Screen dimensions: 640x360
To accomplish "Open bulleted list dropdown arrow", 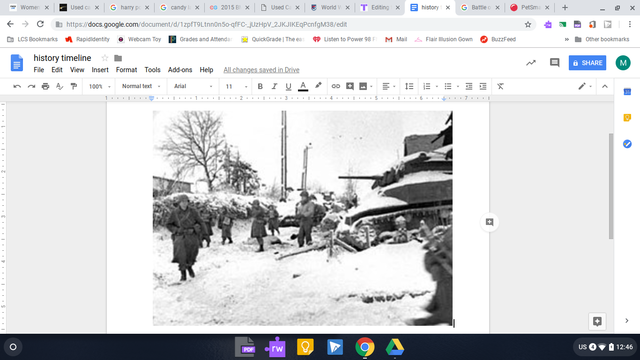I will 458,87.
